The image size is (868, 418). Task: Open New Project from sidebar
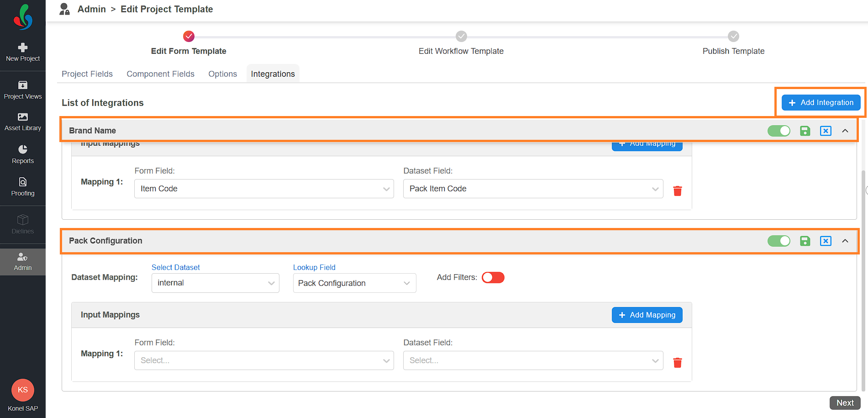[x=23, y=52]
